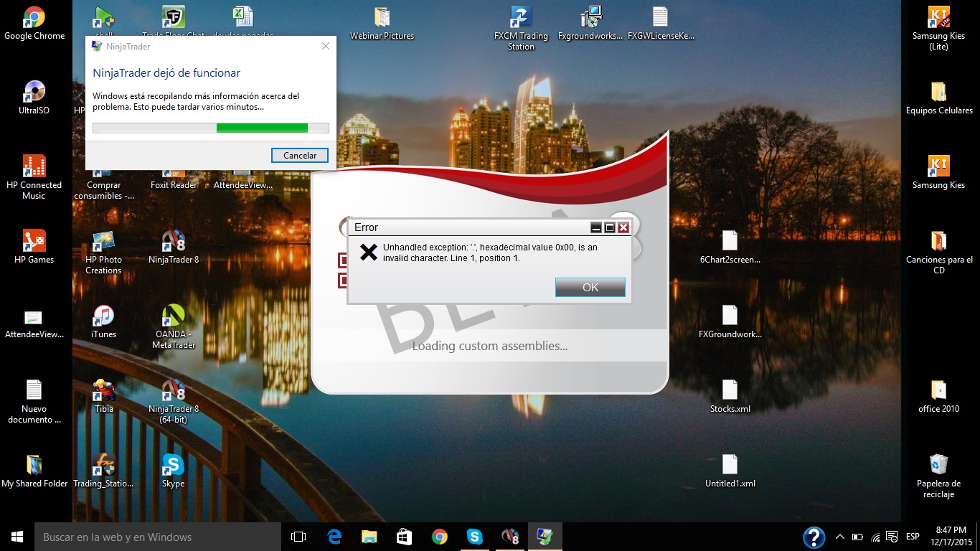
Task: Open the Trading_Statio... desktop icon
Action: [x=103, y=471]
